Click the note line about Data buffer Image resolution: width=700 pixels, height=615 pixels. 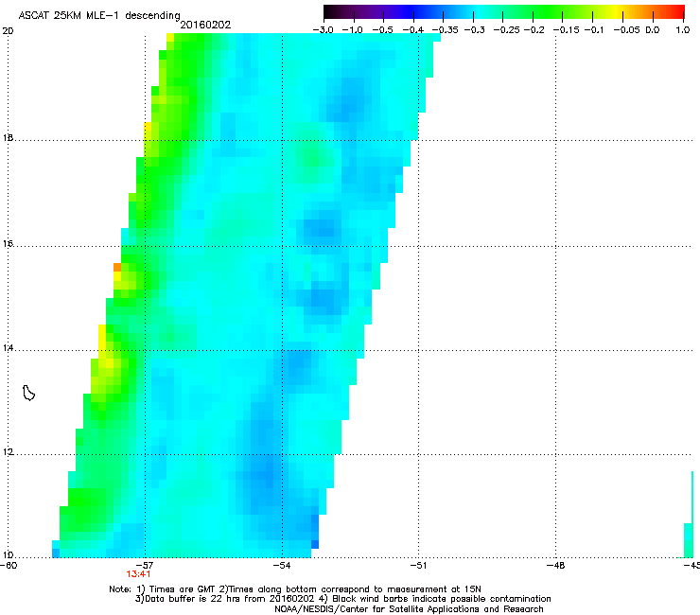click(x=342, y=599)
